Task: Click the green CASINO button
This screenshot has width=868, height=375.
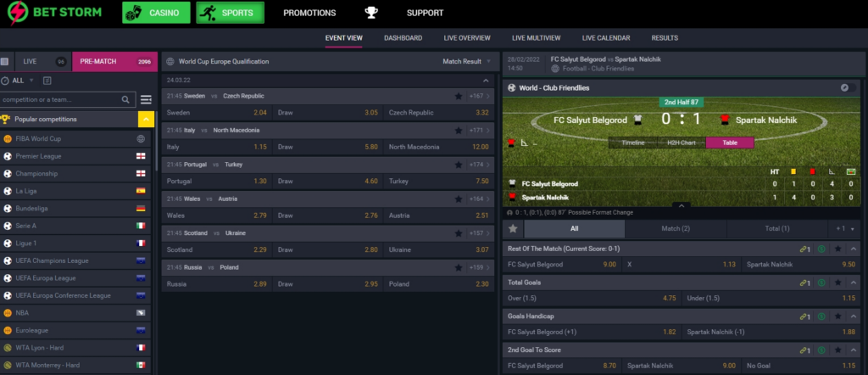Action: tap(156, 13)
